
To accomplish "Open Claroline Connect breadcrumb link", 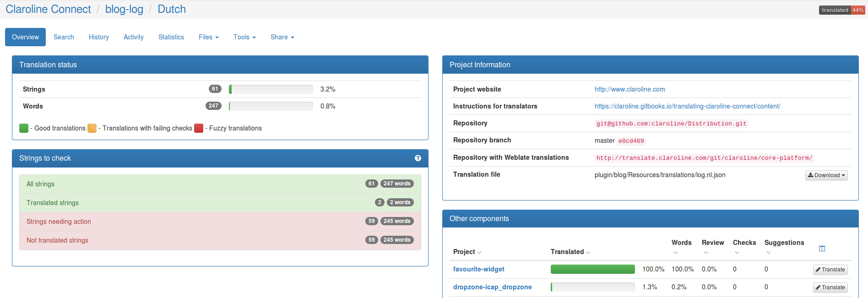I will click(48, 9).
